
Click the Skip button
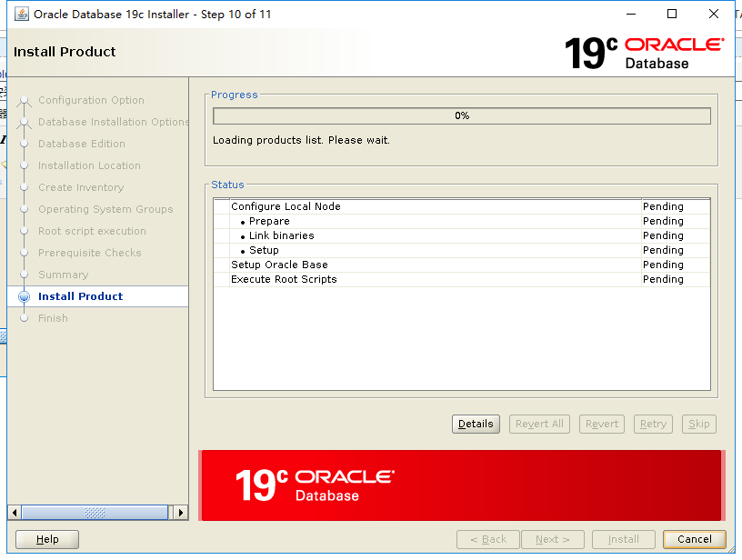pyautogui.click(x=699, y=424)
